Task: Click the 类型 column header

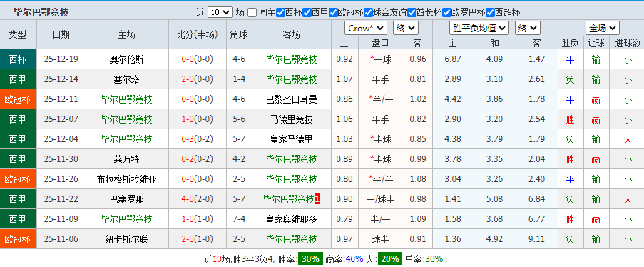Action: pyautogui.click(x=18, y=34)
